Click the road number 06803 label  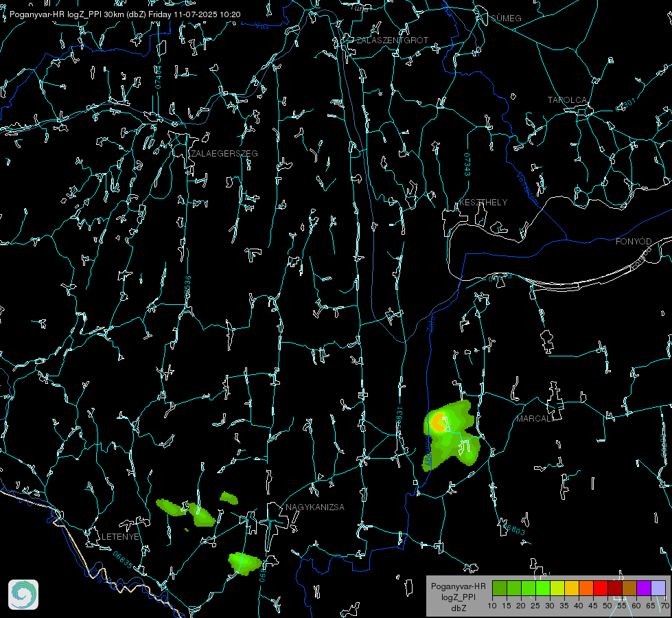[513, 528]
